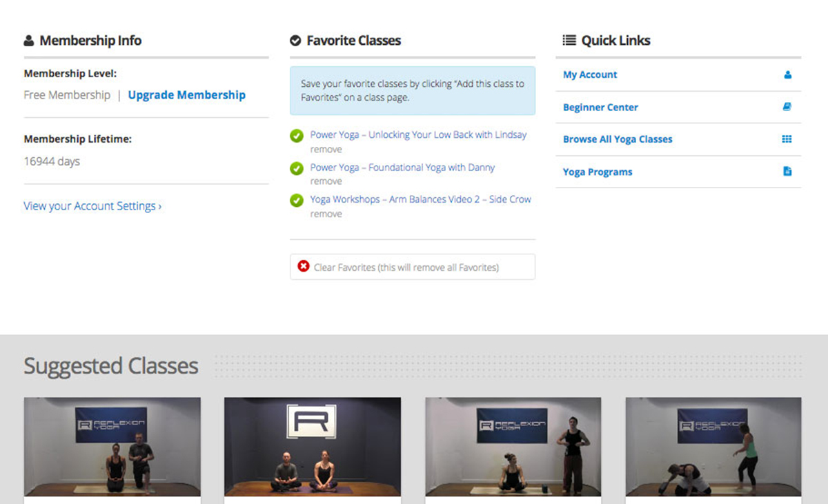Click the red X icon on Clear Favorites
This screenshot has width=828, height=504.
[304, 266]
